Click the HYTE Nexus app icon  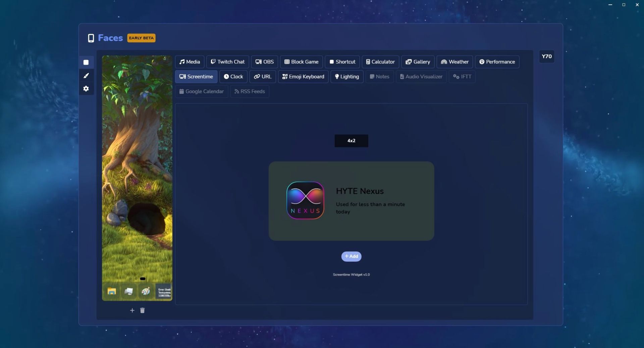pos(305,200)
